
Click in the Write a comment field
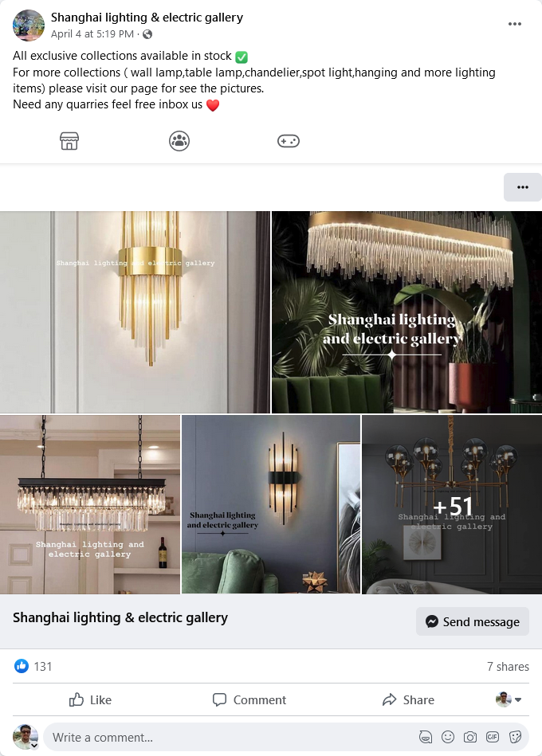pyautogui.click(x=231, y=737)
